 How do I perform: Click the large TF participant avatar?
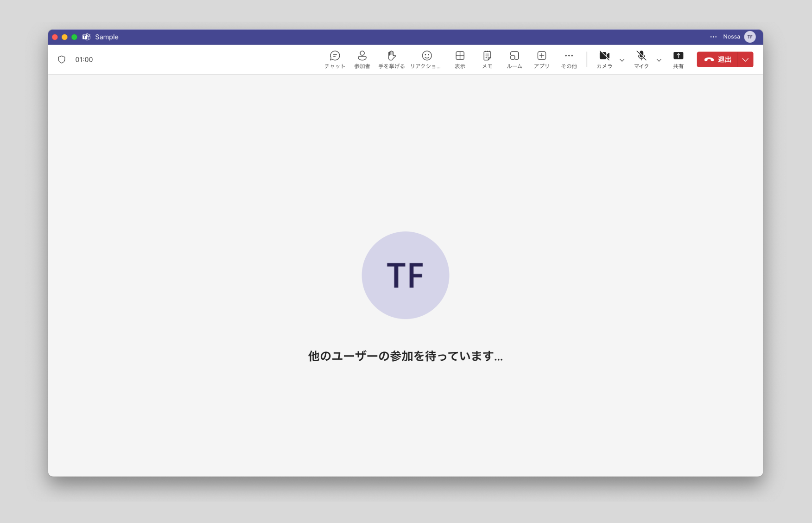pos(405,275)
